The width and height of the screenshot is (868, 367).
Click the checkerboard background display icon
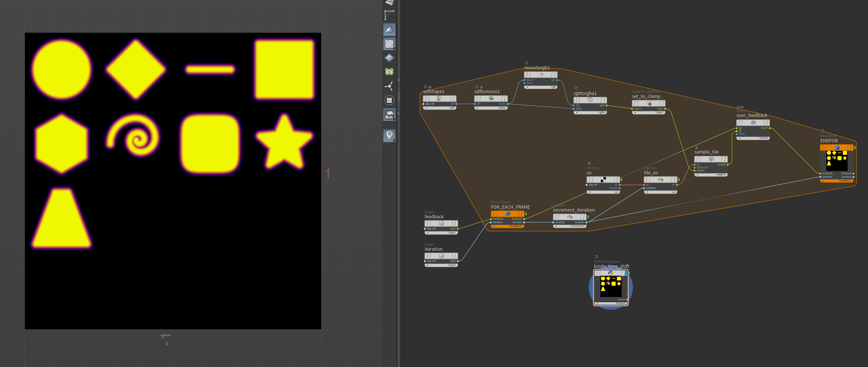tap(389, 44)
